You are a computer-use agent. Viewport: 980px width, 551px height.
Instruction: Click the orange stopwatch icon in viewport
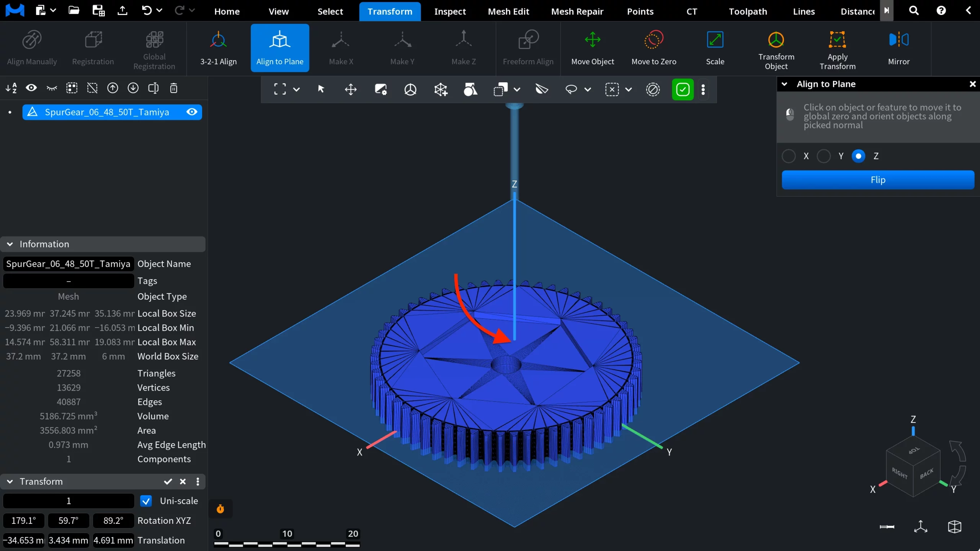coord(220,509)
